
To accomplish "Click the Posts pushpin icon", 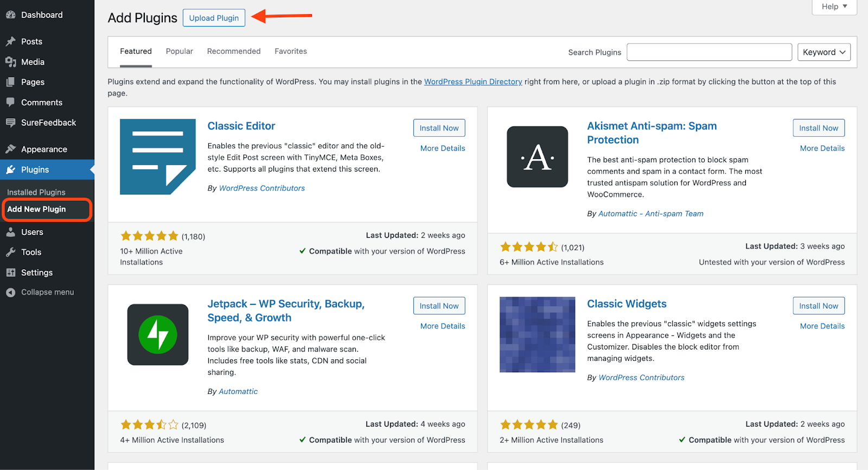I will (11, 41).
